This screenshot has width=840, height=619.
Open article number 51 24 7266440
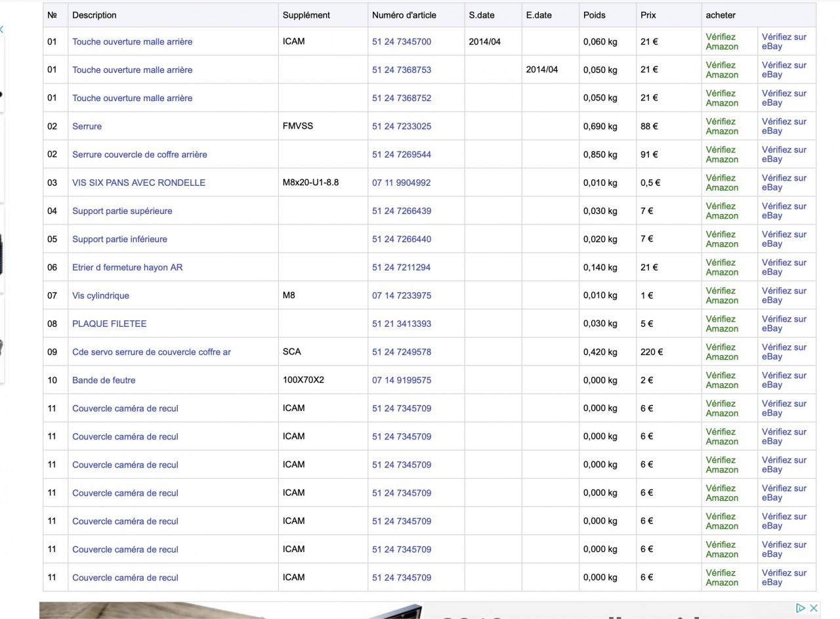tap(402, 239)
